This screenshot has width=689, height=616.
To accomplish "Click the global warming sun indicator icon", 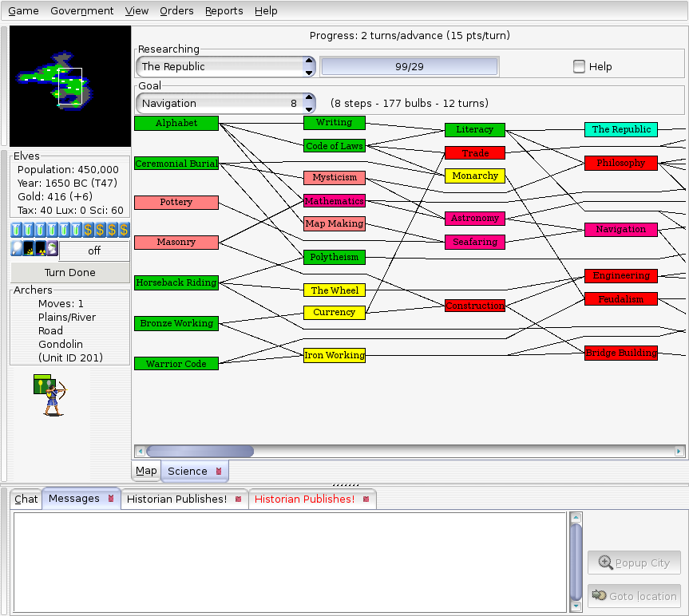I will pyautogui.click(x=29, y=248).
